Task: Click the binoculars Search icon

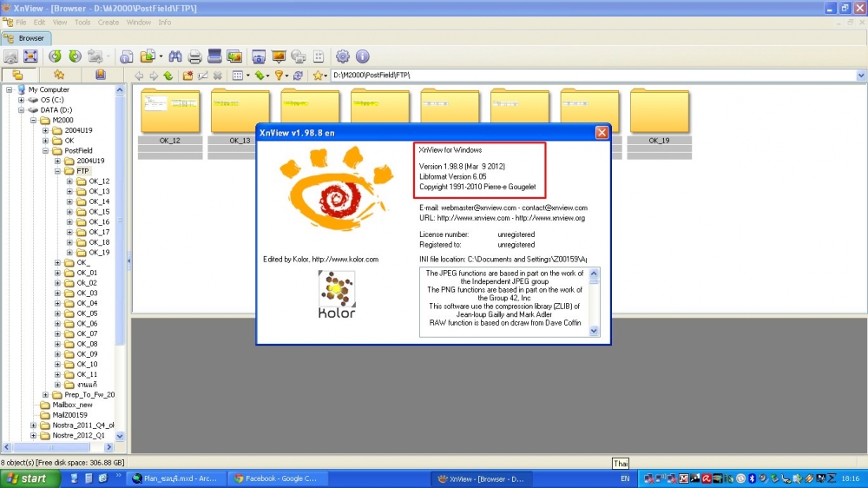Action: [175, 56]
